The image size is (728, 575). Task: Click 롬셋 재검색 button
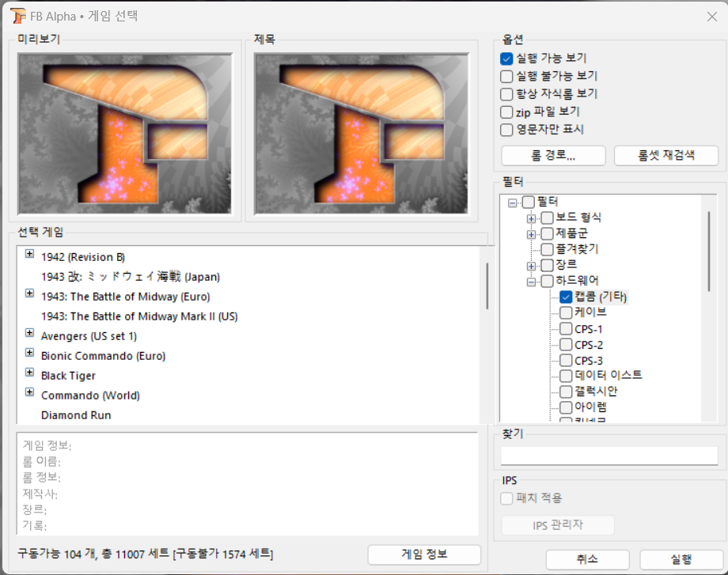pyautogui.click(x=666, y=156)
